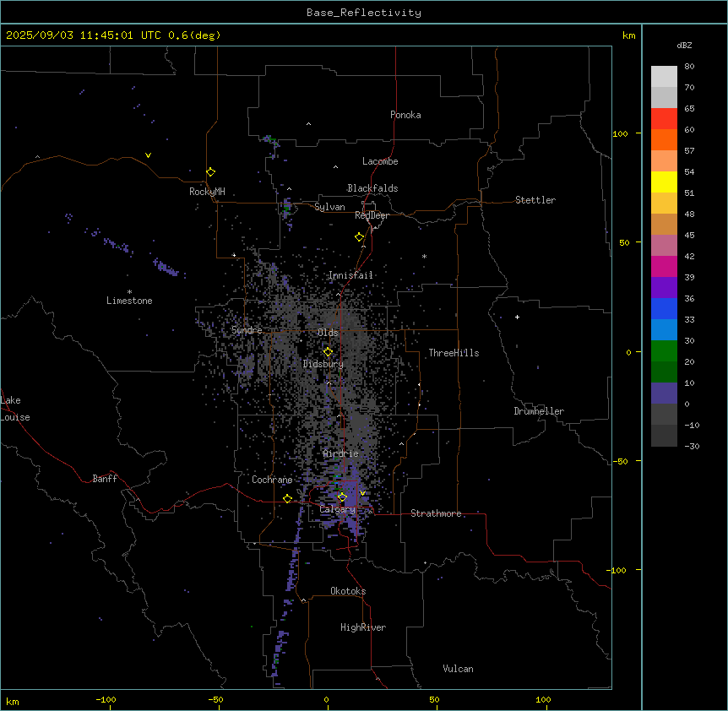Click the Lake Louise label

coord(15,409)
